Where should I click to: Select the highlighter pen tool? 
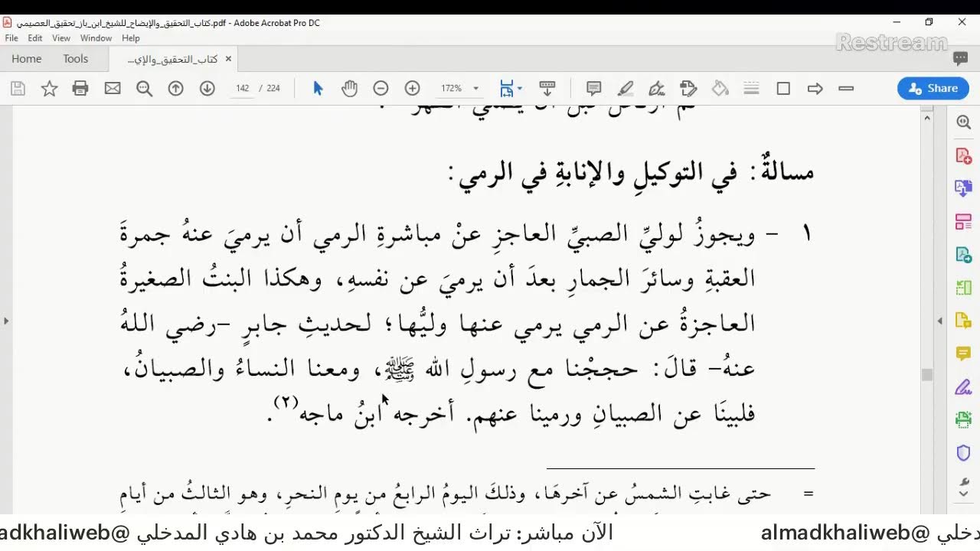pos(625,89)
